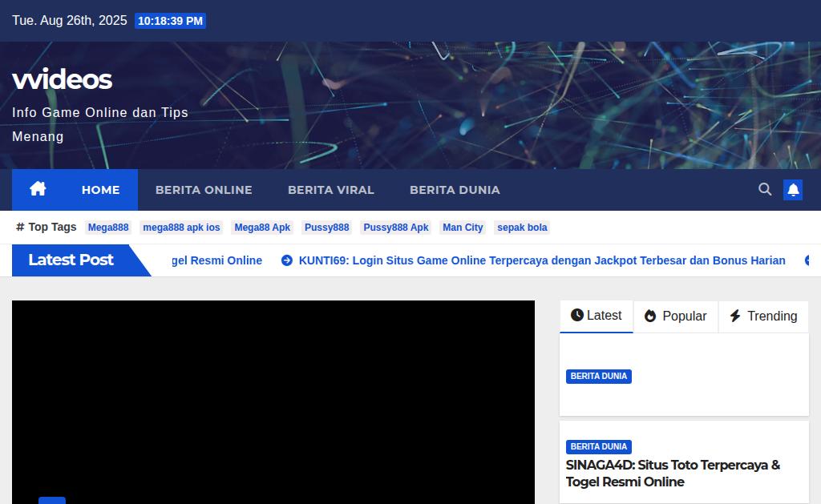Open the Mega888 tag
The height and width of the screenshot is (504, 821).
pyautogui.click(x=108, y=227)
